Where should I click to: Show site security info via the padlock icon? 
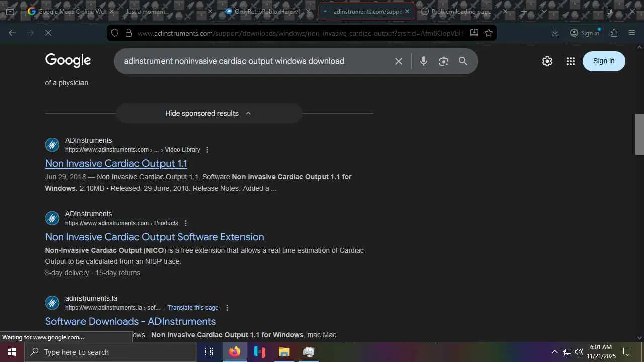tap(129, 33)
